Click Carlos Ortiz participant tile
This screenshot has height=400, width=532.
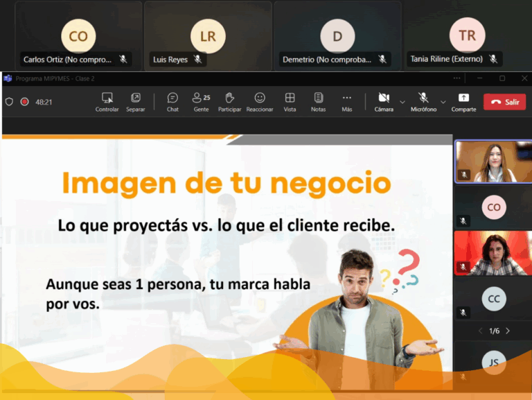78,36
